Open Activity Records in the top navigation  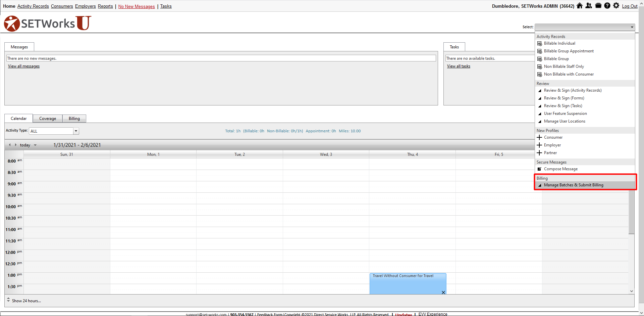[x=33, y=6]
